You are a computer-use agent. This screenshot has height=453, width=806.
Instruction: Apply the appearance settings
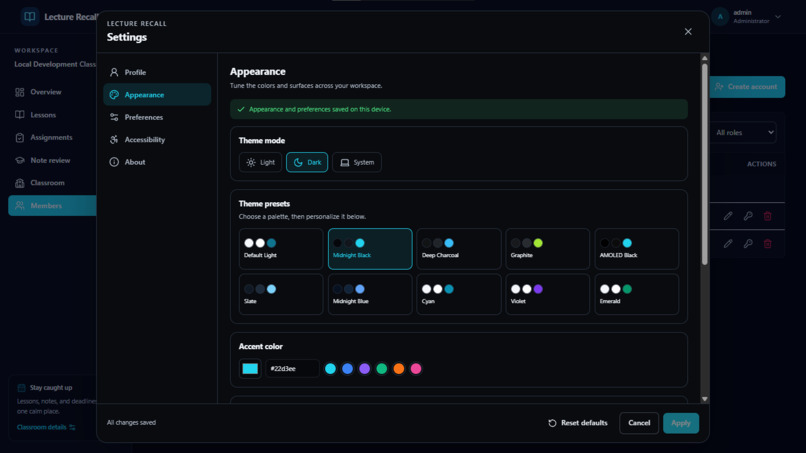(x=681, y=423)
